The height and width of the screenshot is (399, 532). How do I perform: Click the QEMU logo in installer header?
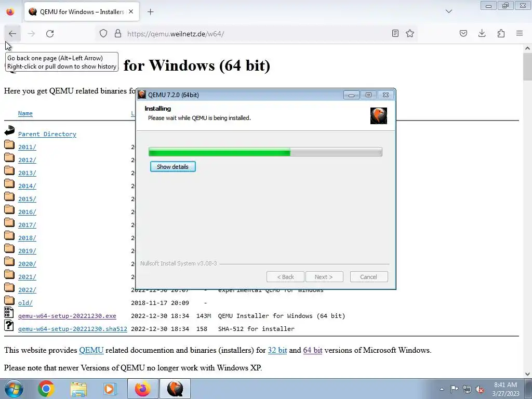tap(379, 116)
